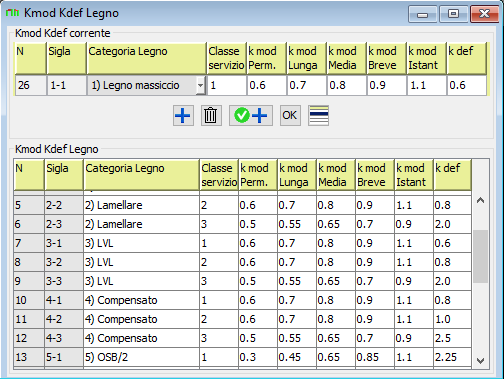Click the scrollbar up arrow
Screen dimensions: 504x379
pos(480,201)
